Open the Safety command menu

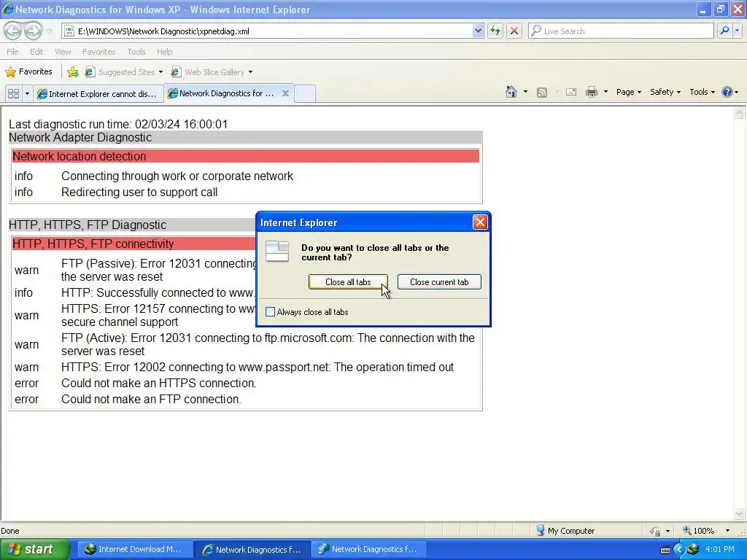pyautogui.click(x=665, y=92)
